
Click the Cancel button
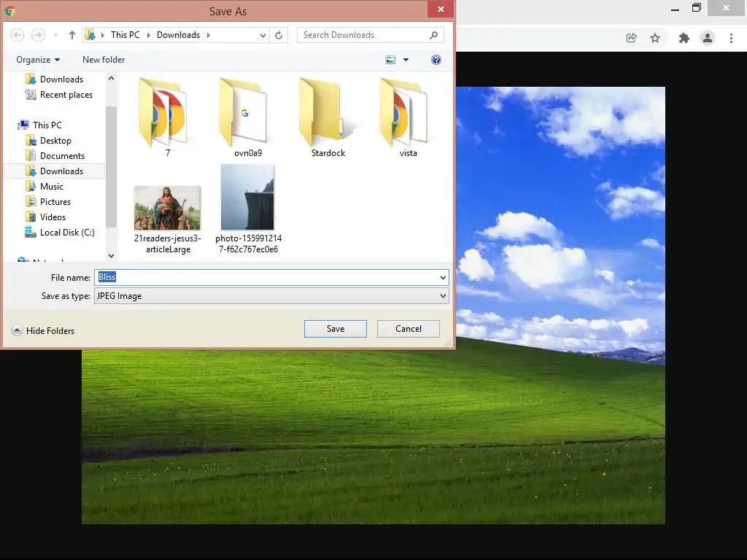409,329
